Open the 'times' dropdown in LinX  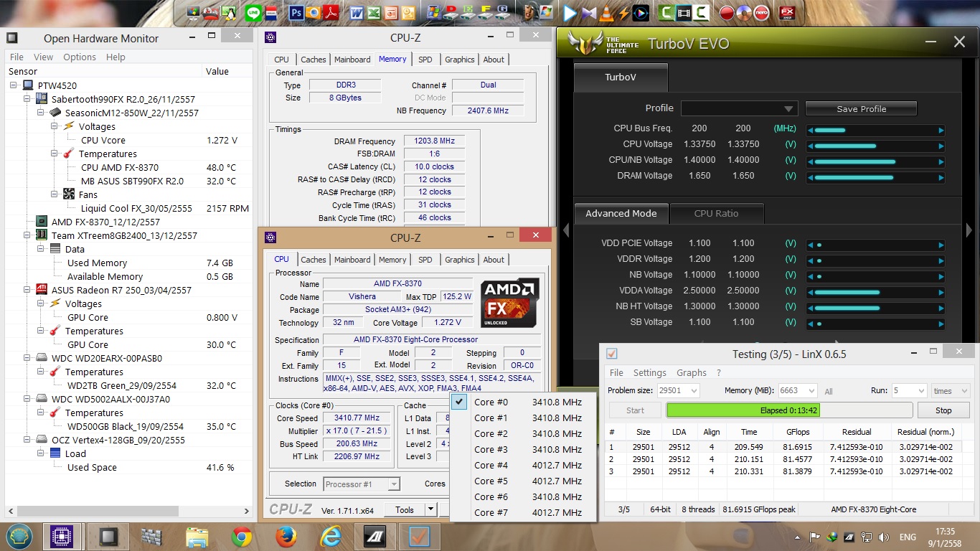tap(950, 391)
